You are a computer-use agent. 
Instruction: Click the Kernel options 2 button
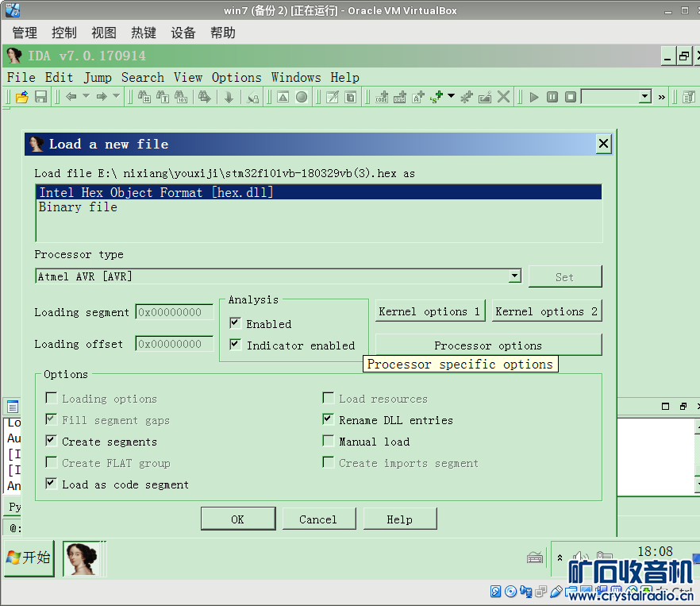pyautogui.click(x=547, y=311)
